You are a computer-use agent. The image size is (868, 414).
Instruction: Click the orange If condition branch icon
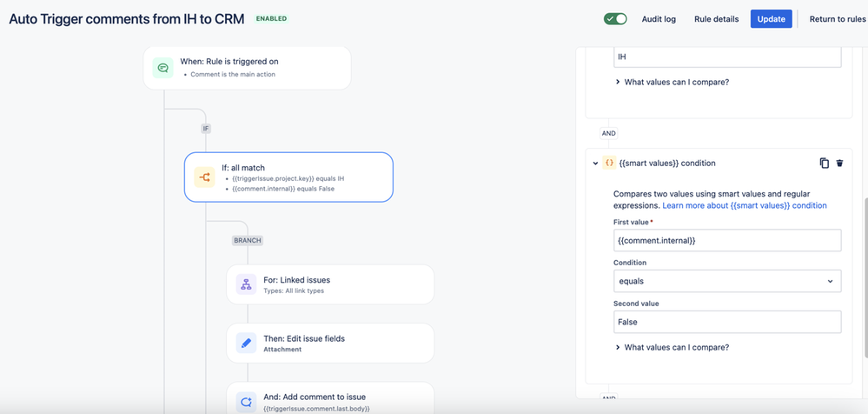tap(204, 177)
